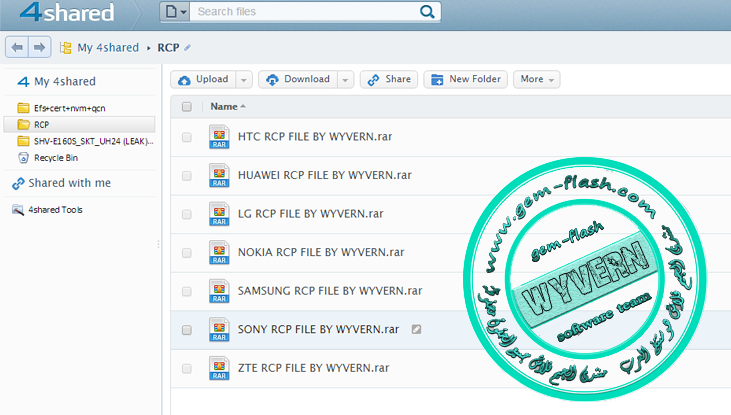Screen dimensions: 731x415
Task: Select the RCP folder in sidebar
Action: 79,124
